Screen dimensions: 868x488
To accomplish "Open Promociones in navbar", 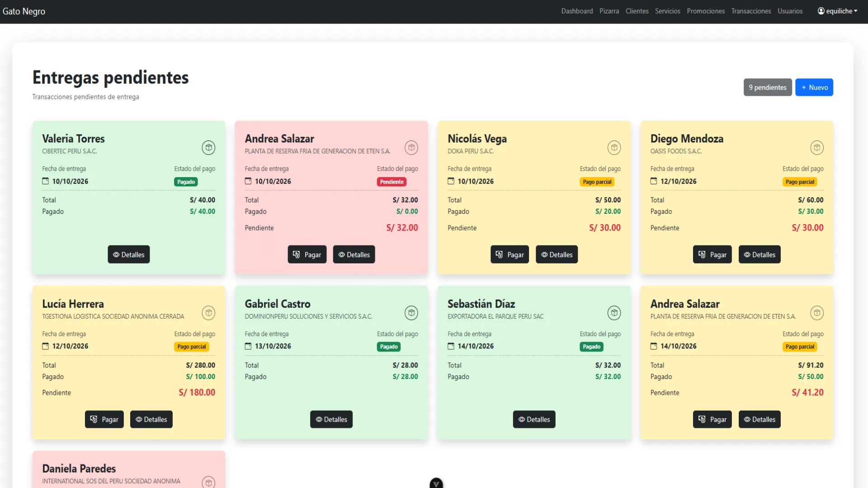I will (x=705, y=11).
